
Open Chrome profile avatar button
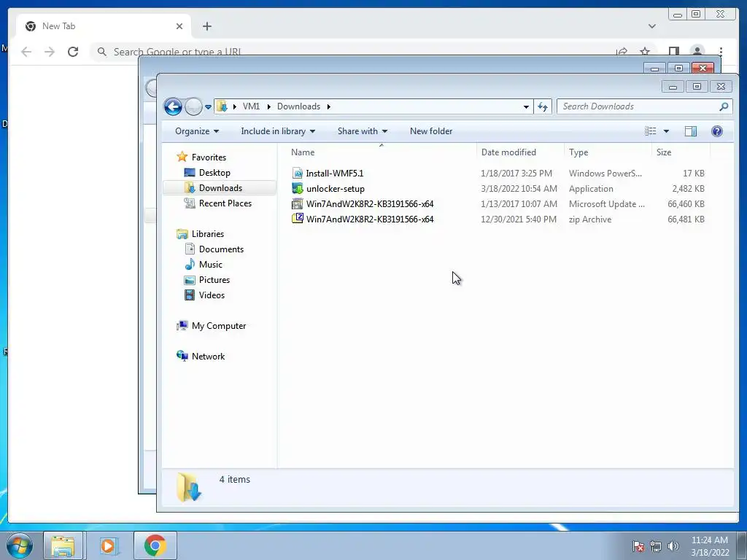697,52
